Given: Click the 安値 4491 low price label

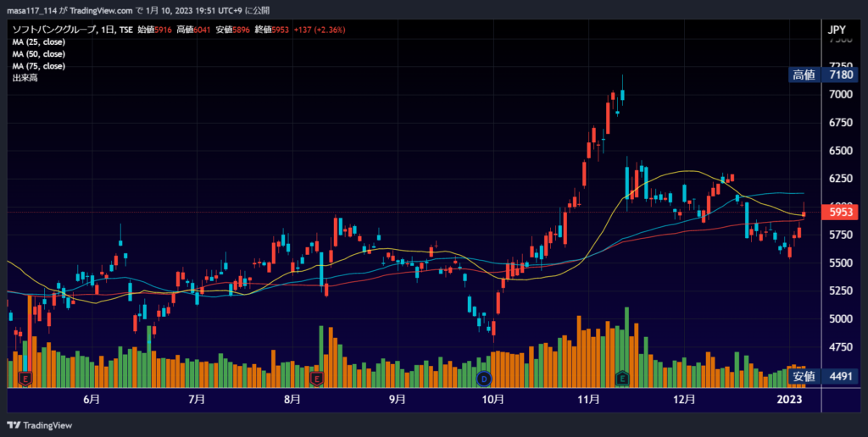Looking at the screenshot, I should 824,376.
